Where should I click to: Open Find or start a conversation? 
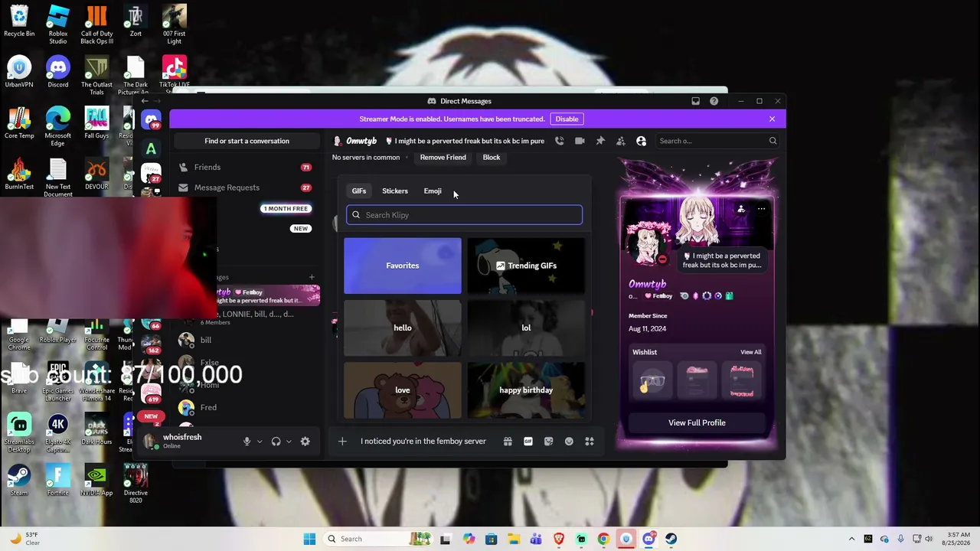247,141
